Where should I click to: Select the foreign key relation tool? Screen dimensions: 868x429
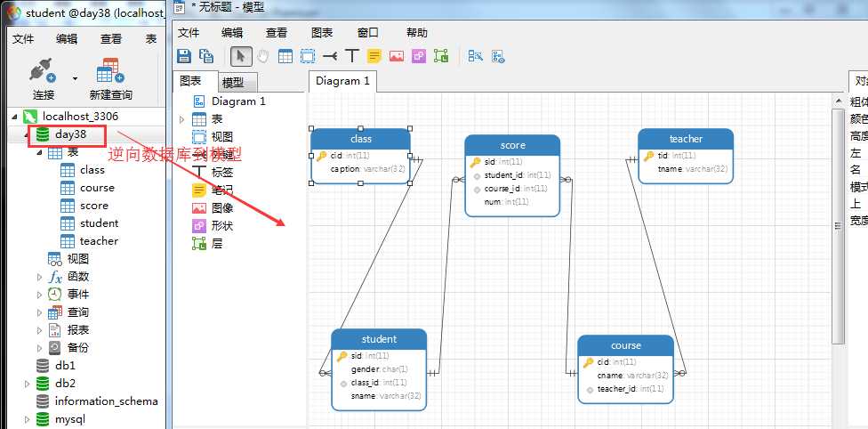tap(330, 56)
